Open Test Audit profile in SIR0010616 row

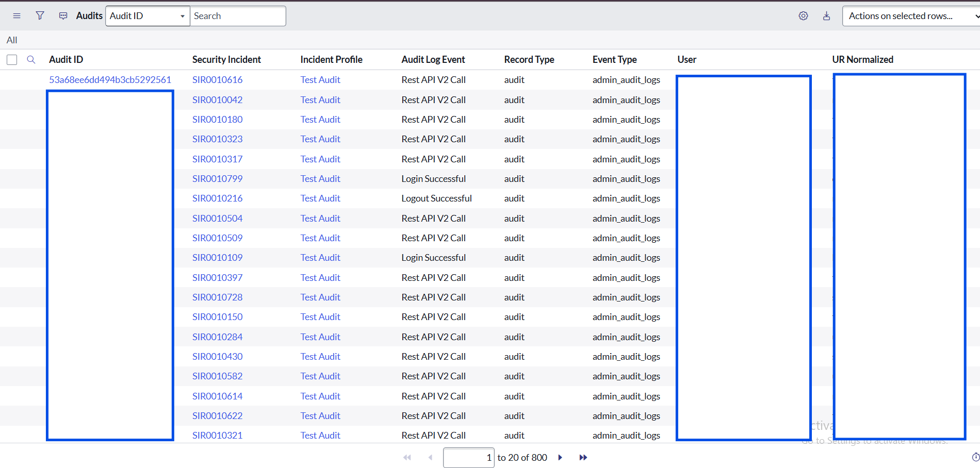[320, 80]
